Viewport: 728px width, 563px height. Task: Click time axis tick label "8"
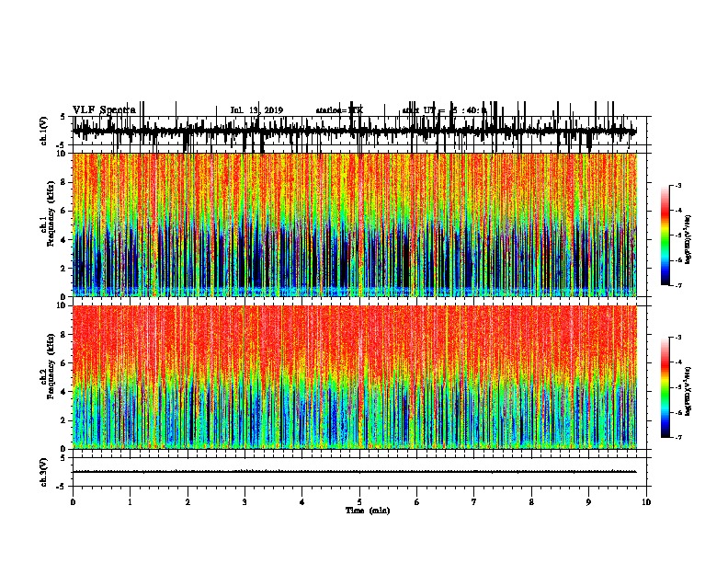pyautogui.click(x=531, y=502)
